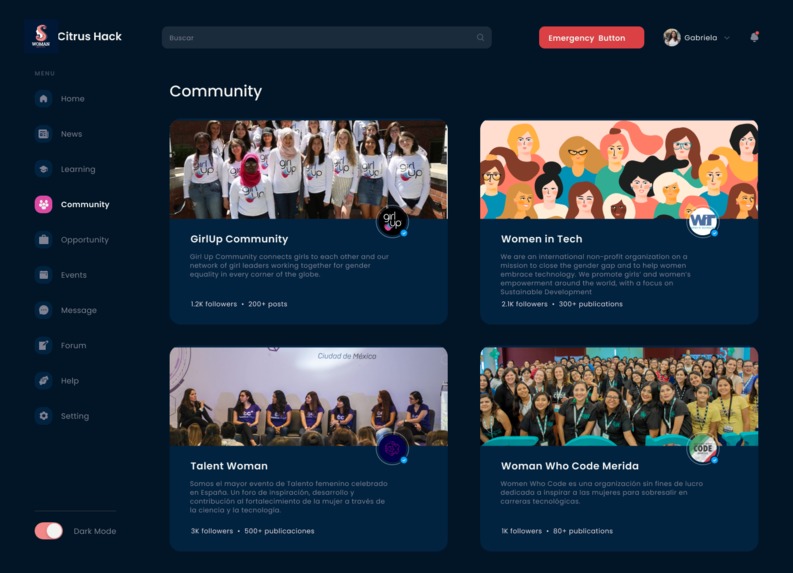Click the Gabriela user name
Viewport: 793px width, 573px height.
pos(700,37)
